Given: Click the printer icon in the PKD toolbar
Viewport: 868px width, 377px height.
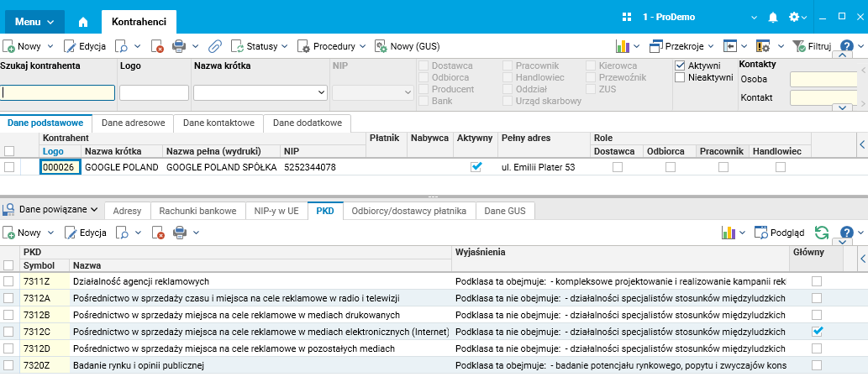Looking at the screenshot, I should coord(179,233).
